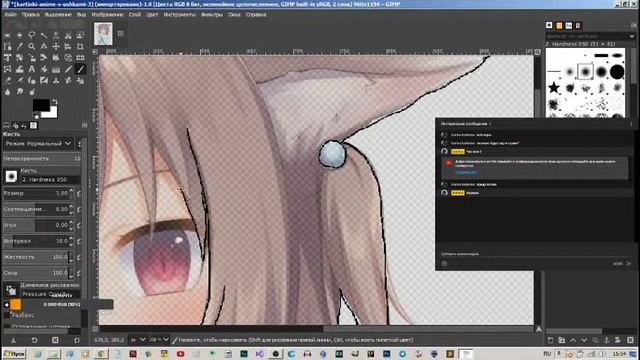640x360 pixels.
Task: Open the black foreground color swatch
Action: tap(41, 105)
